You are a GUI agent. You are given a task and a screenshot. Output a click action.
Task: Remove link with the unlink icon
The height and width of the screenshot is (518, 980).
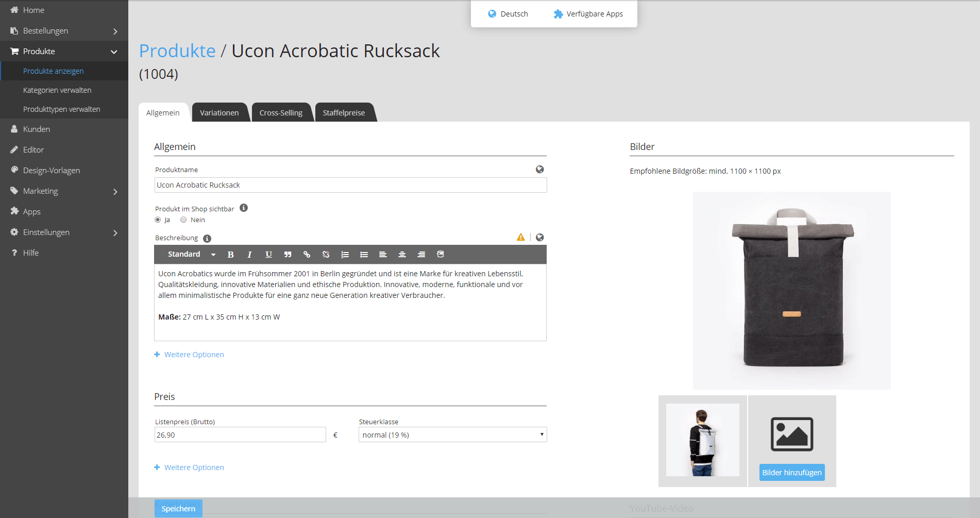(326, 255)
